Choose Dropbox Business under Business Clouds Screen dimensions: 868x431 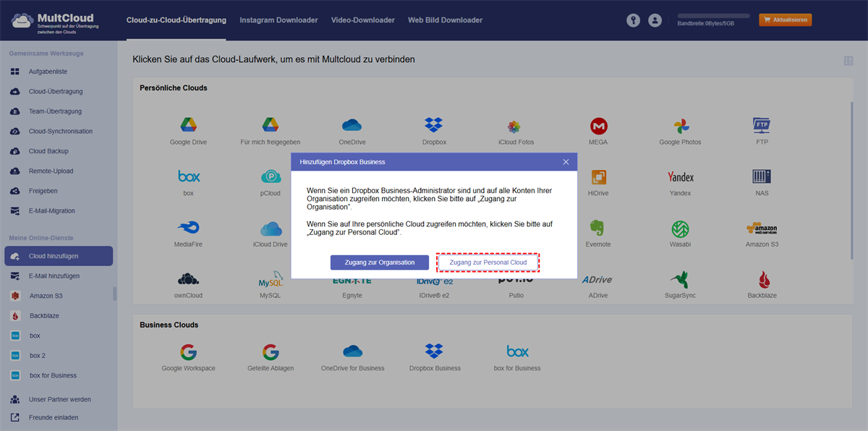point(434,352)
